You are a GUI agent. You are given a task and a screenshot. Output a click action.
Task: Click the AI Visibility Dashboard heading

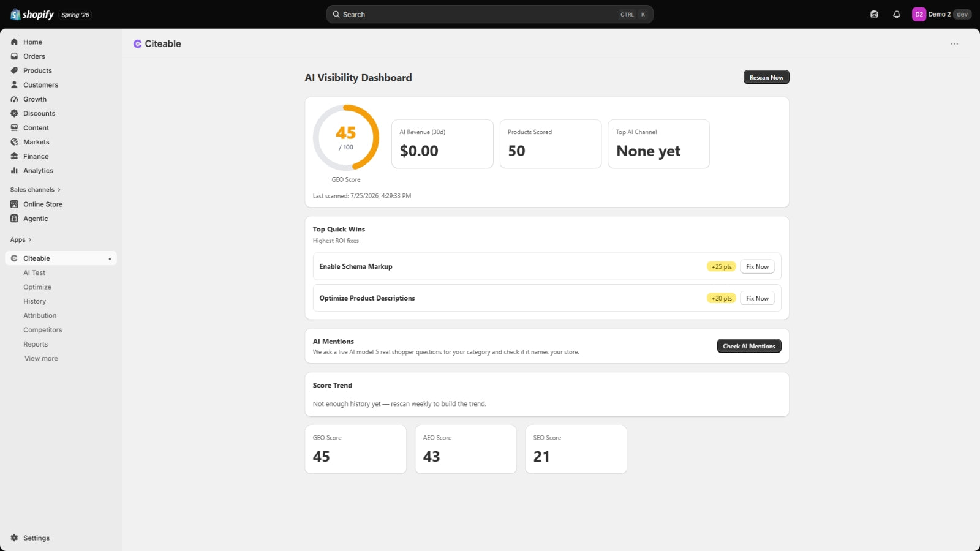(358, 78)
